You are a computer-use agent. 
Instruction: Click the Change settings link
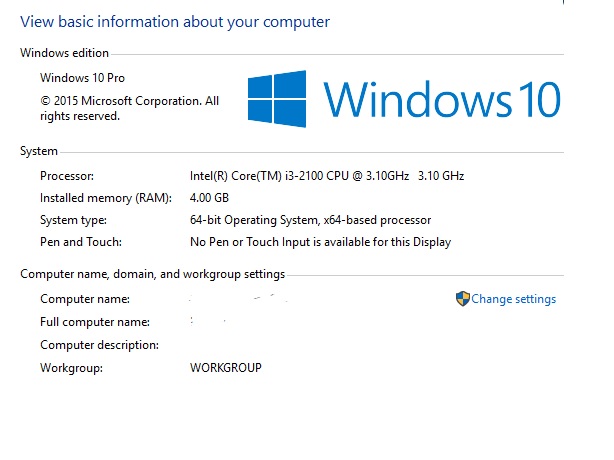[x=513, y=299]
